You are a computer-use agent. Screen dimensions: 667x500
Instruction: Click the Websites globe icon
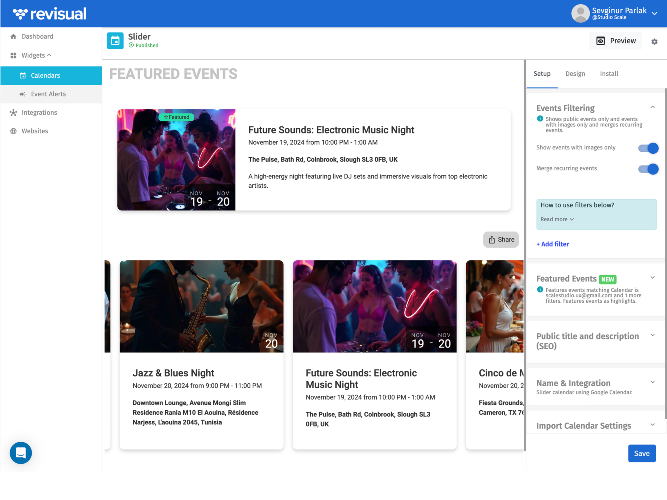pos(13,131)
